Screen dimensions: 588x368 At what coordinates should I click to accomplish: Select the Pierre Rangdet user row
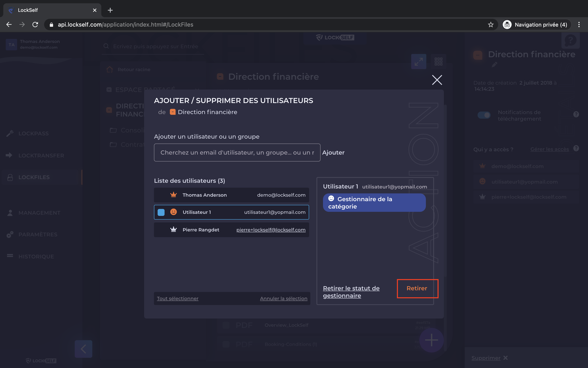[231, 230]
